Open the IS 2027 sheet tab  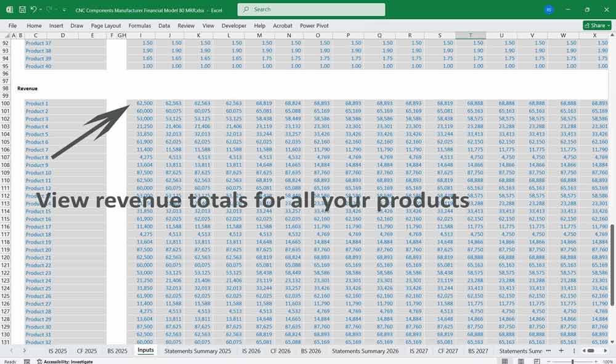click(419, 351)
